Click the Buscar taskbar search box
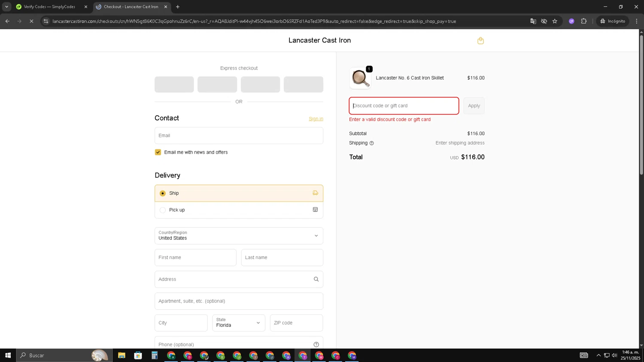 coord(64,355)
